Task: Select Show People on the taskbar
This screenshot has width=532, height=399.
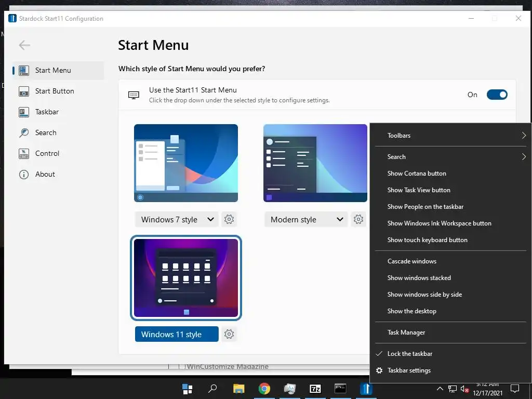Action: (x=450, y=207)
